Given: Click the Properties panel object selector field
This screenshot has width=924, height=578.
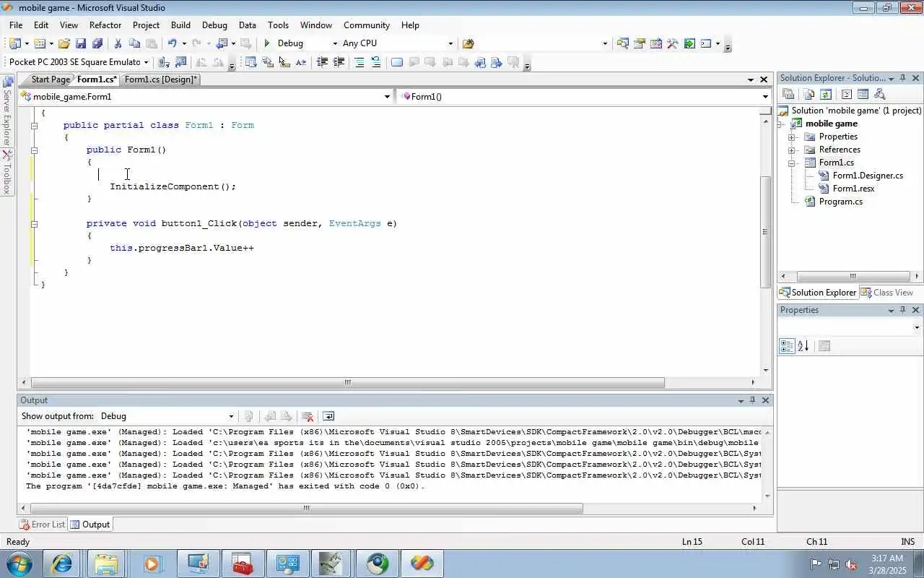Looking at the screenshot, I should pos(850,328).
